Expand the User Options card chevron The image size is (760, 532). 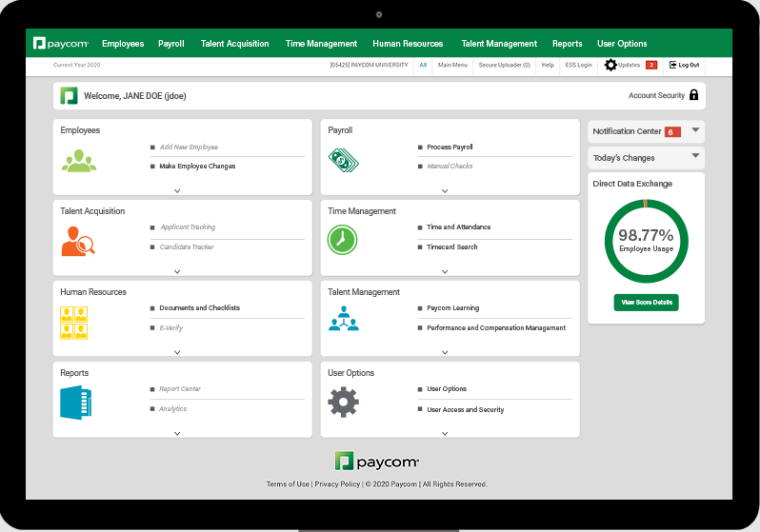point(445,434)
